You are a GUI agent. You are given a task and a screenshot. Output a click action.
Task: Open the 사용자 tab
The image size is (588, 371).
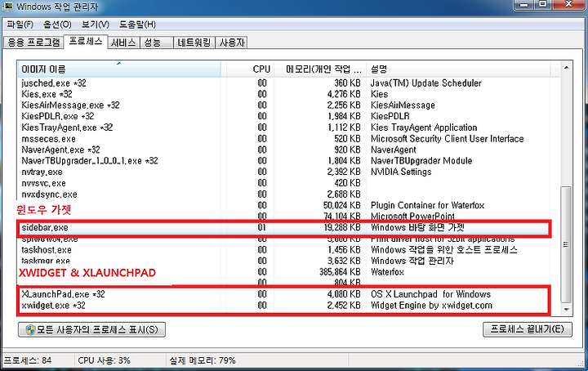click(231, 42)
